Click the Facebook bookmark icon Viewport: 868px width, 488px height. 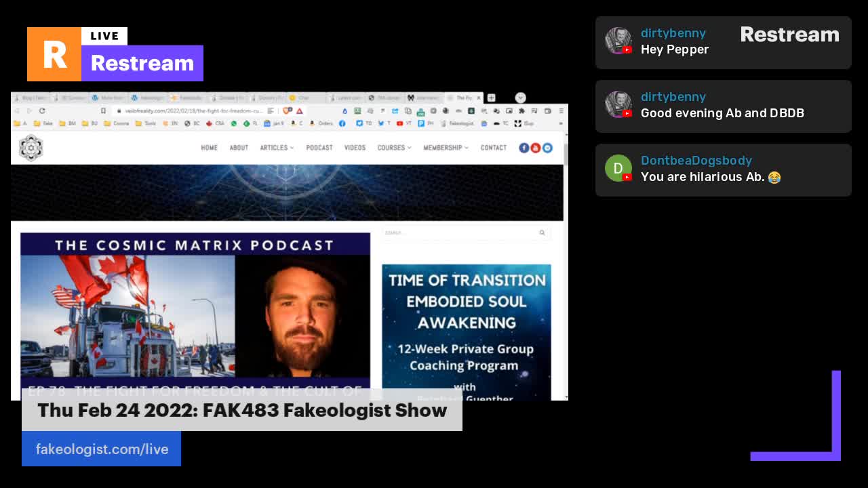tap(342, 123)
